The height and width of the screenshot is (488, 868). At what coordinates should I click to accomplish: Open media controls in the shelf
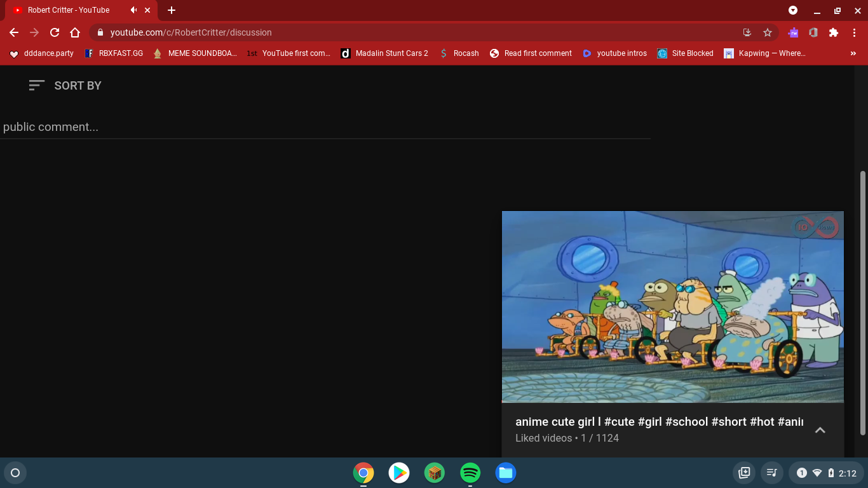tap(772, 473)
